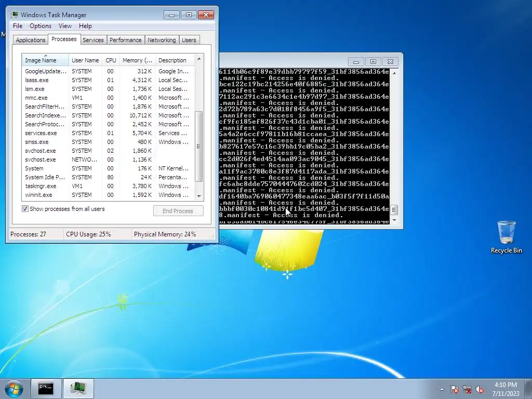
Task: Select the lsm.exe process
Action: 109,89
